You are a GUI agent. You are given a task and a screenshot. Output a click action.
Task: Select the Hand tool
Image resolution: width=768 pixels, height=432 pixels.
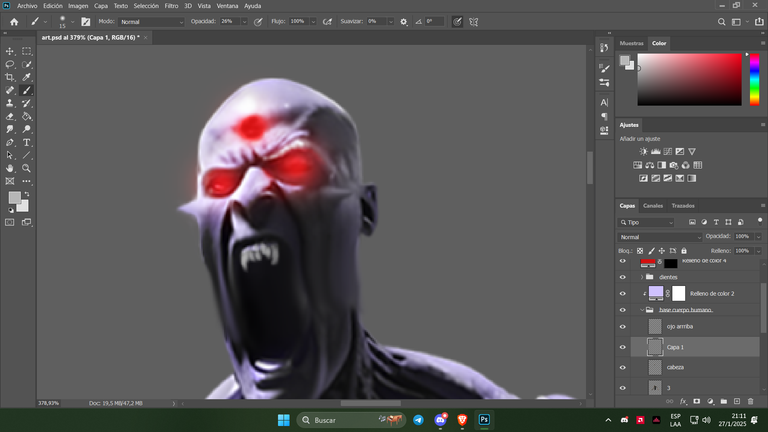click(x=9, y=168)
